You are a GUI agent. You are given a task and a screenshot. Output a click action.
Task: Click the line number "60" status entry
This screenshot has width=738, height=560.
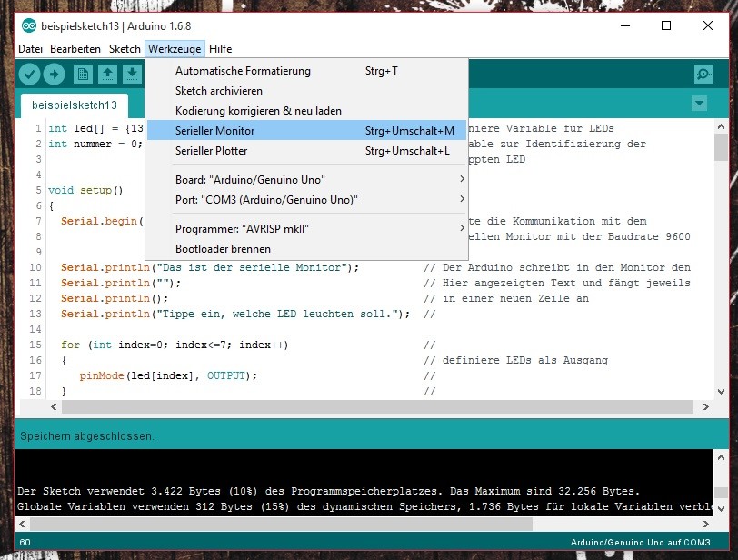click(25, 542)
